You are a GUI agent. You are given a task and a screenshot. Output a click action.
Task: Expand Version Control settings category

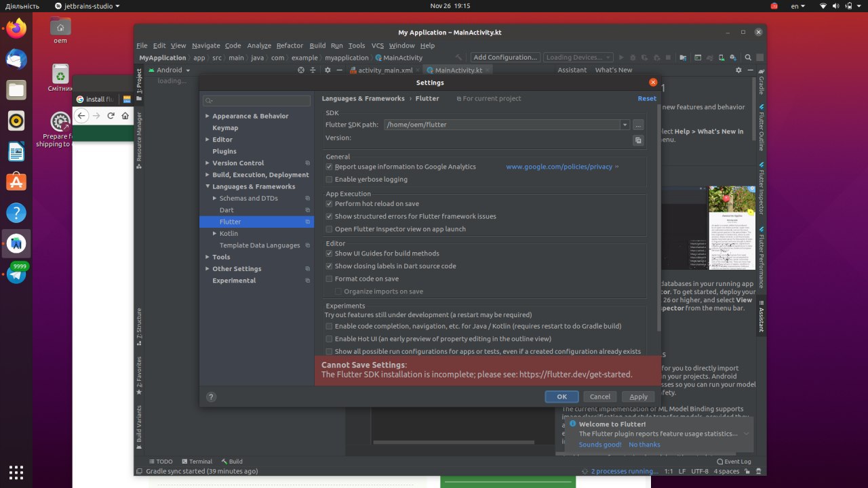pyautogui.click(x=208, y=163)
